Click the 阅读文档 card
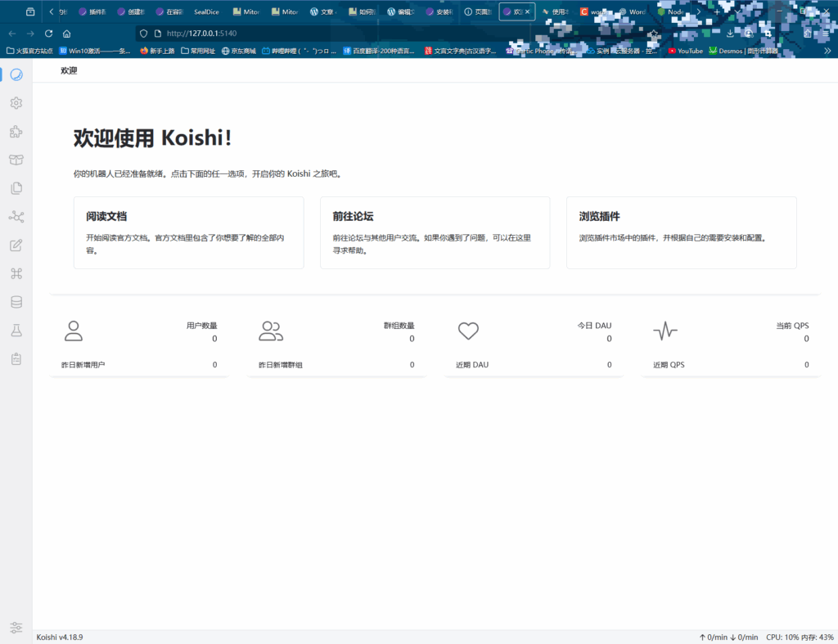 [188, 232]
